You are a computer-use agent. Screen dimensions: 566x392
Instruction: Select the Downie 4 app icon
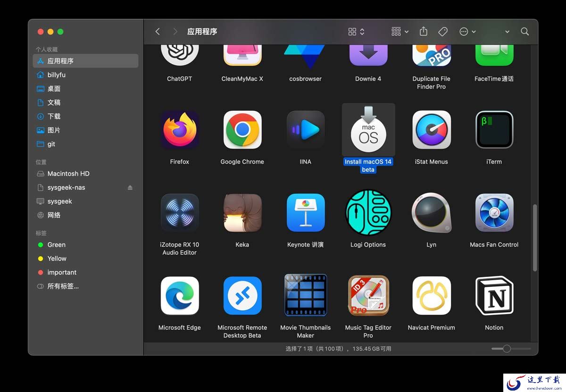[x=368, y=55]
